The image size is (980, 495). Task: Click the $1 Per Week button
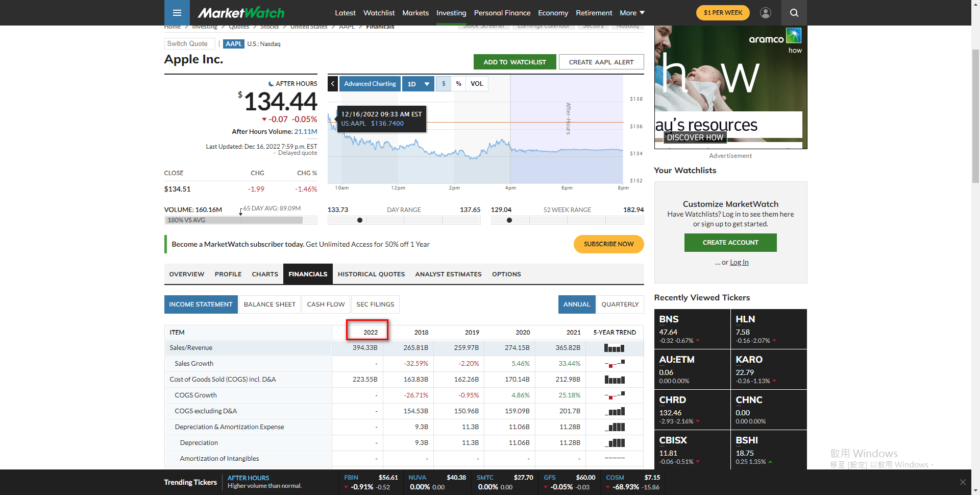pyautogui.click(x=723, y=13)
